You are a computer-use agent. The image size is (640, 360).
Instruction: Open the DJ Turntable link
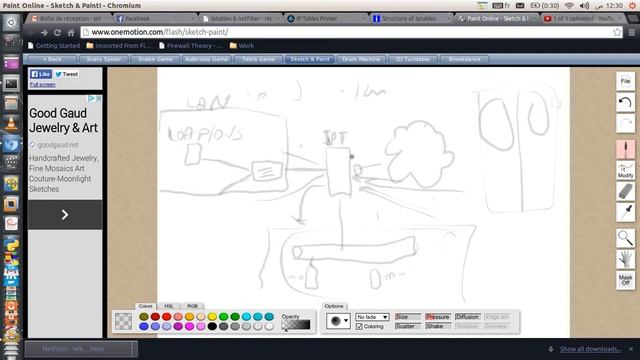pyautogui.click(x=413, y=59)
